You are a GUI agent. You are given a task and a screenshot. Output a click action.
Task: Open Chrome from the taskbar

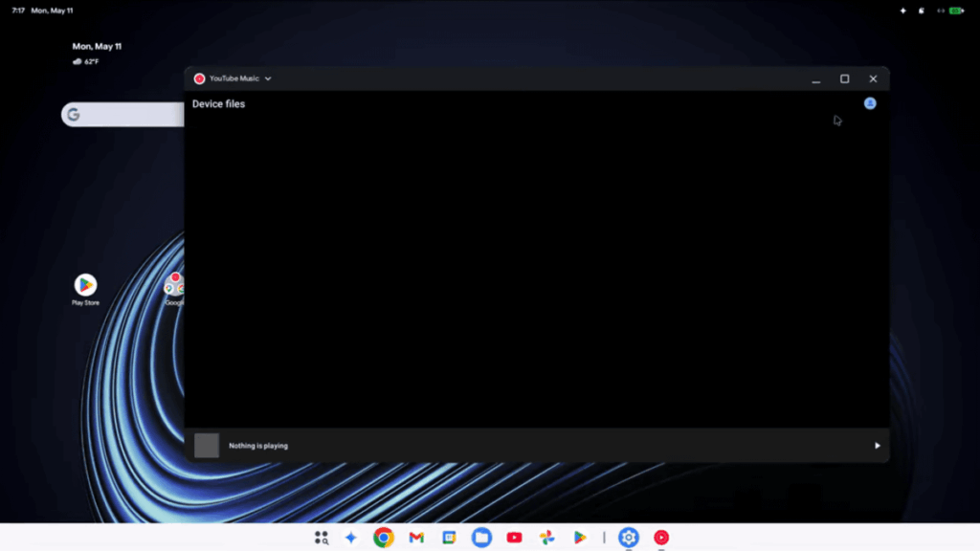[384, 538]
